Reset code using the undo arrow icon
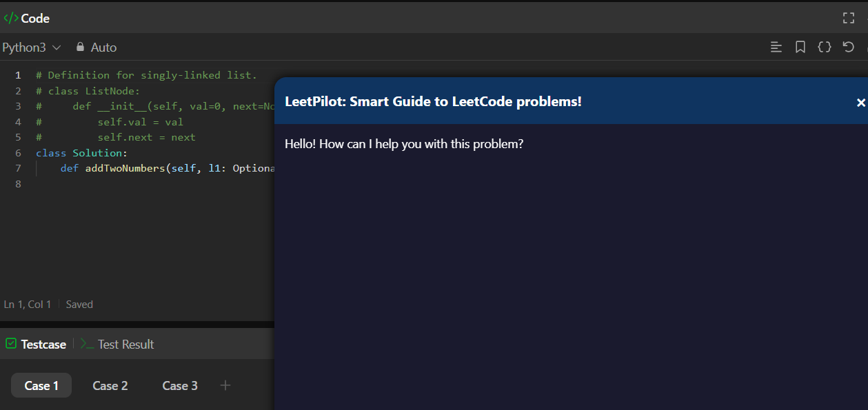The height and width of the screenshot is (410, 868). coord(849,47)
